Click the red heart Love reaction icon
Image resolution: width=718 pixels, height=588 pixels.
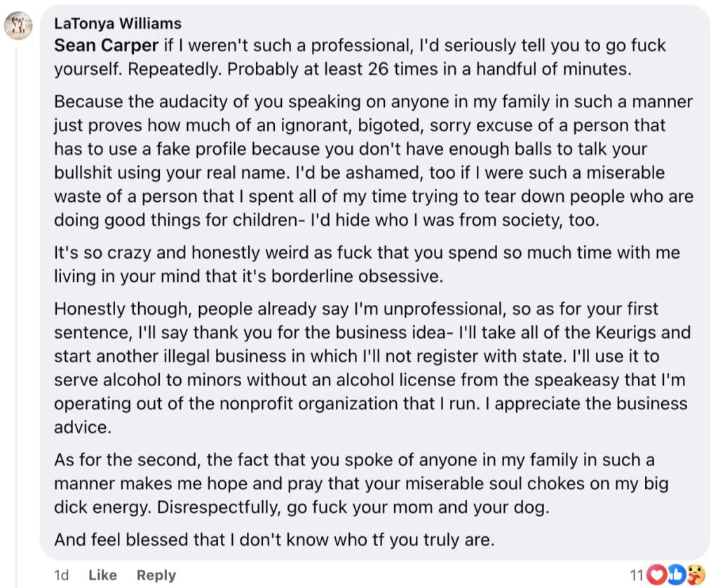pos(656,575)
